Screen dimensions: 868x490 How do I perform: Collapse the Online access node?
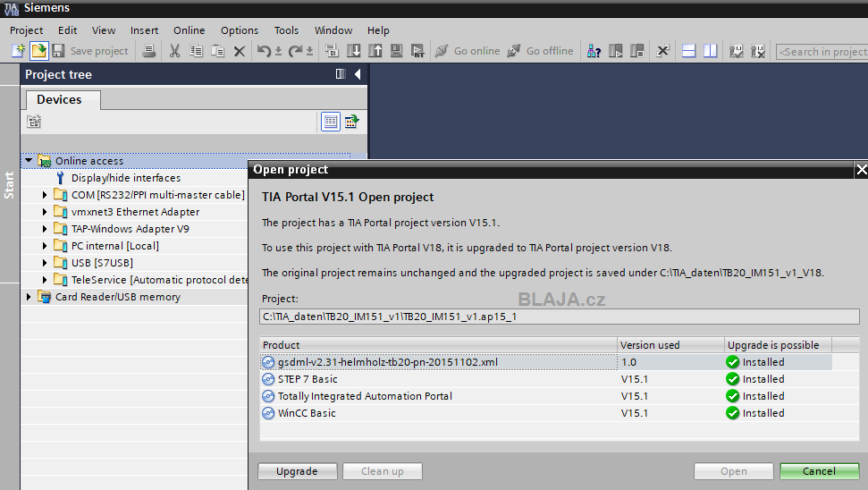point(29,161)
